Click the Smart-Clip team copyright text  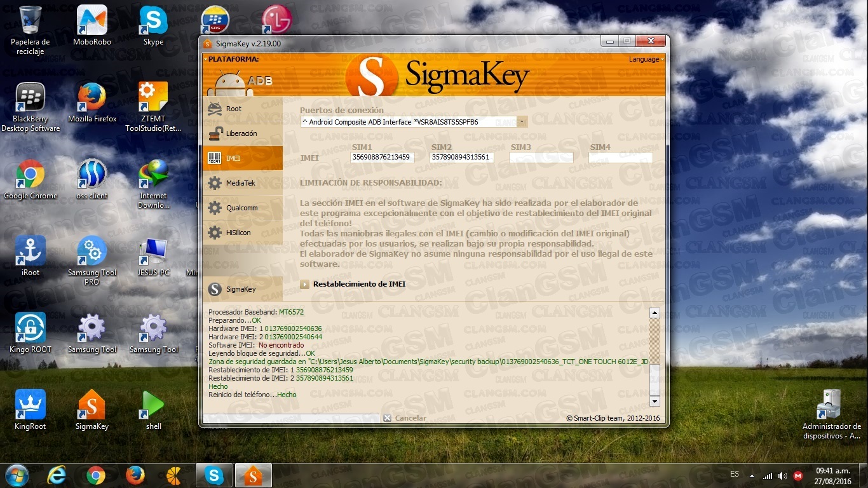tap(613, 418)
